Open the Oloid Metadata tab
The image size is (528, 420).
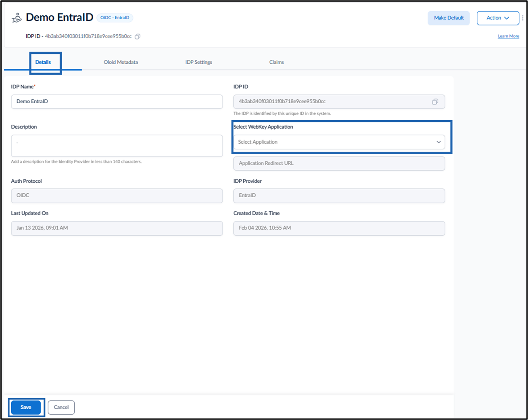[x=121, y=62]
